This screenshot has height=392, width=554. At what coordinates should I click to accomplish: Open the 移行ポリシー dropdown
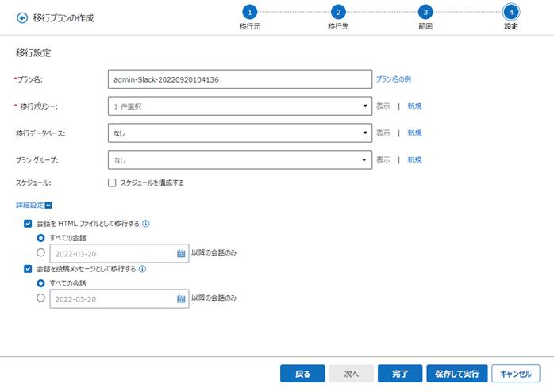(x=240, y=106)
